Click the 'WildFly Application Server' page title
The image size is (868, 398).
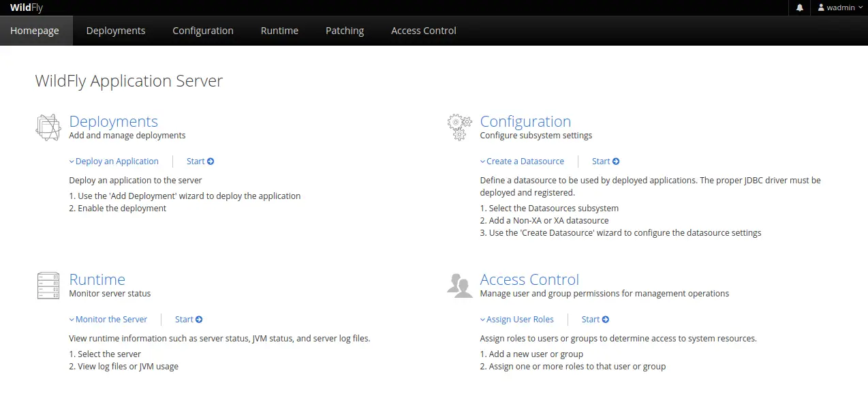pyautogui.click(x=129, y=81)
